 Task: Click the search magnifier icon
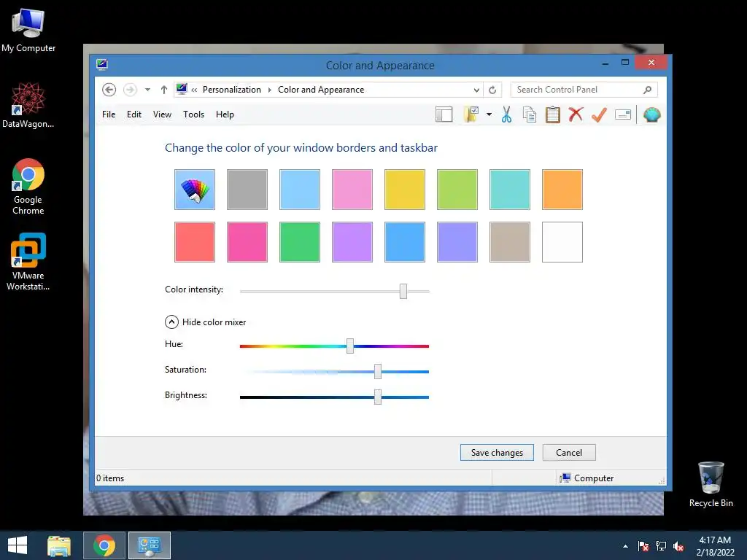click(647, 90)
